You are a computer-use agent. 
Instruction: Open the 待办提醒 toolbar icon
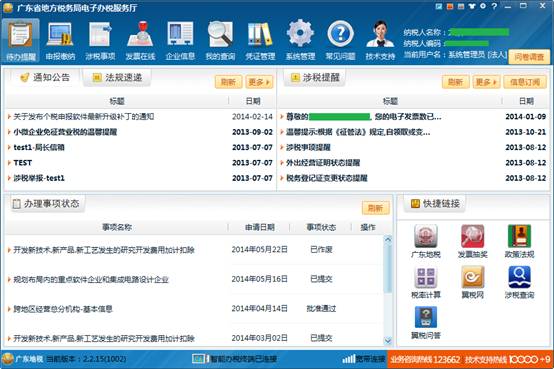click(20, 41)
